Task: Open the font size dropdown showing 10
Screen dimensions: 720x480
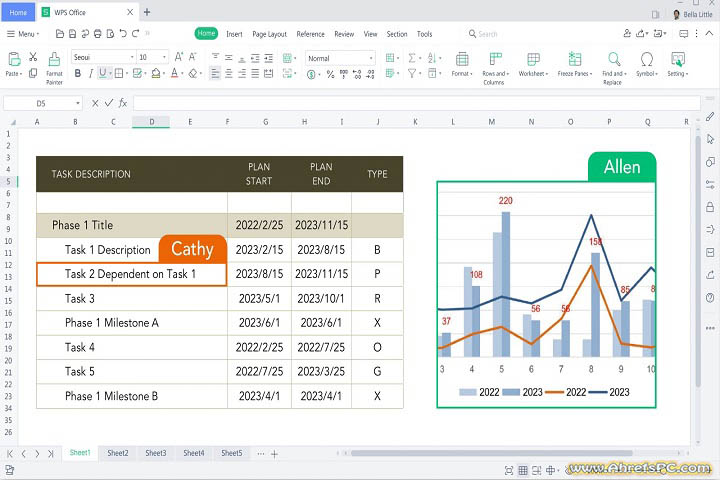Action: [x=164, y=57]
